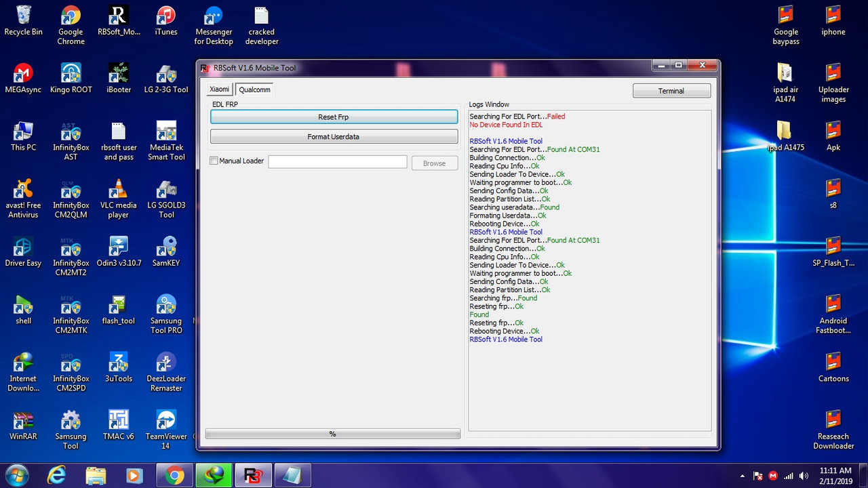The height and width of the screenshot is (488, 868).
Task: Open File Explorer from the taskbar
Action: 96,475
